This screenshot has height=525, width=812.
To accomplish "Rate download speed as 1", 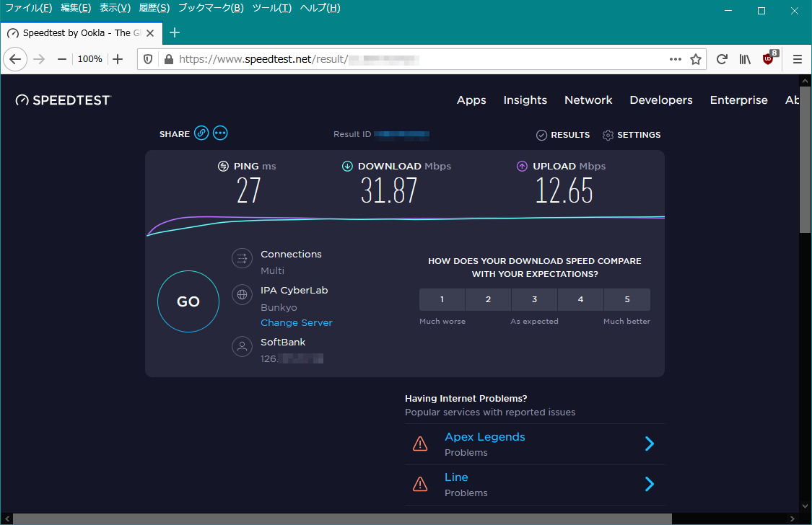I will pyautogui.click(x=442, y=299).
